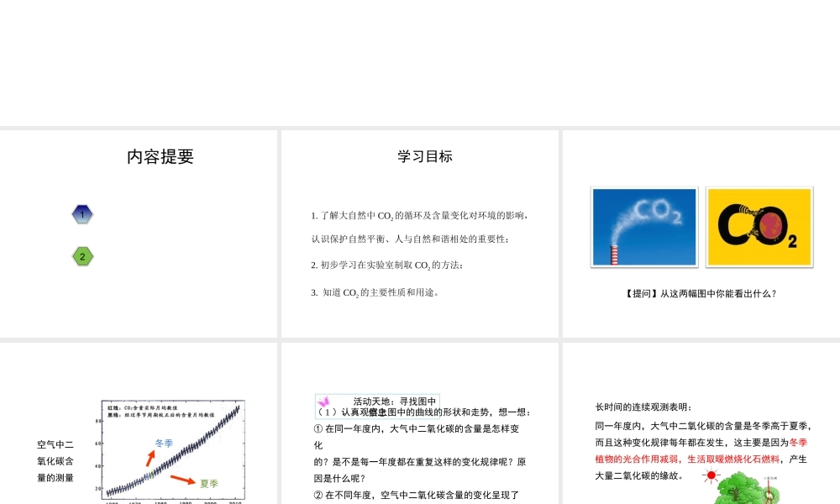Click the yellow CO2 earth image
This screenshot has height=504, width=840.
[759, 227]
